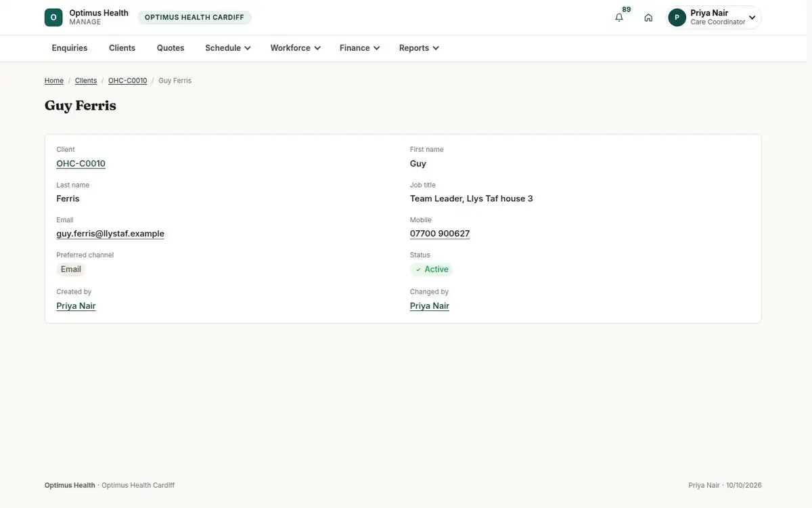The height and width of the screenshot is (508, 812).
Task: Click the Guy Ferris breadcrumb text
Action: (175, 81)
